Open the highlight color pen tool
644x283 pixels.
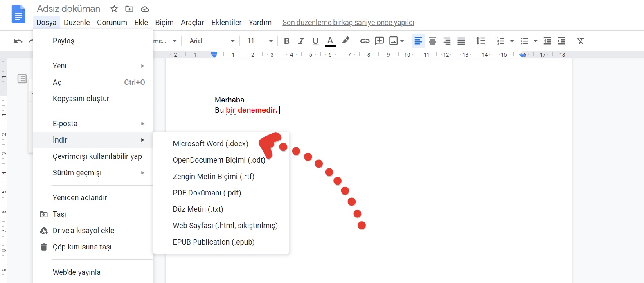coord(346,40)
